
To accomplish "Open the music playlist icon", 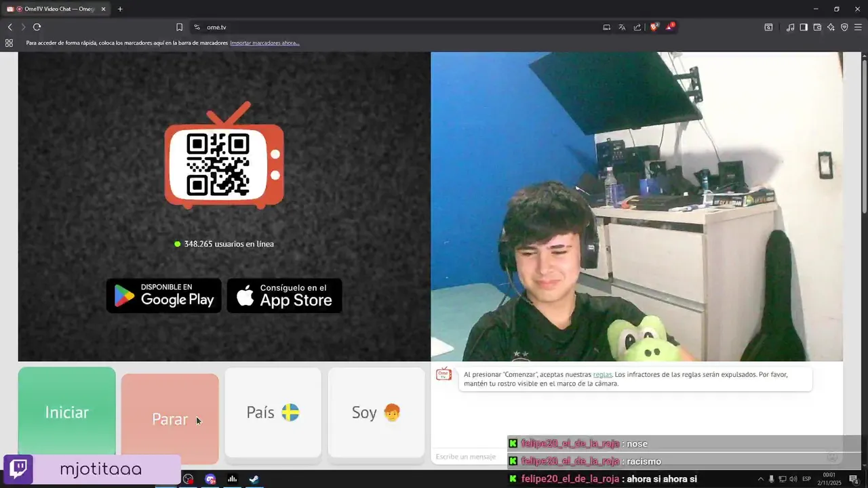I will click(790, 27).
